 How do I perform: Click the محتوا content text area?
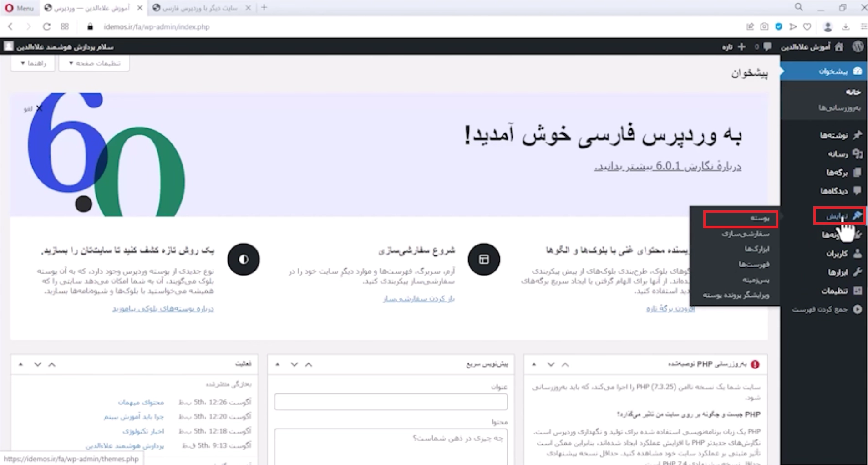[391, 446]
